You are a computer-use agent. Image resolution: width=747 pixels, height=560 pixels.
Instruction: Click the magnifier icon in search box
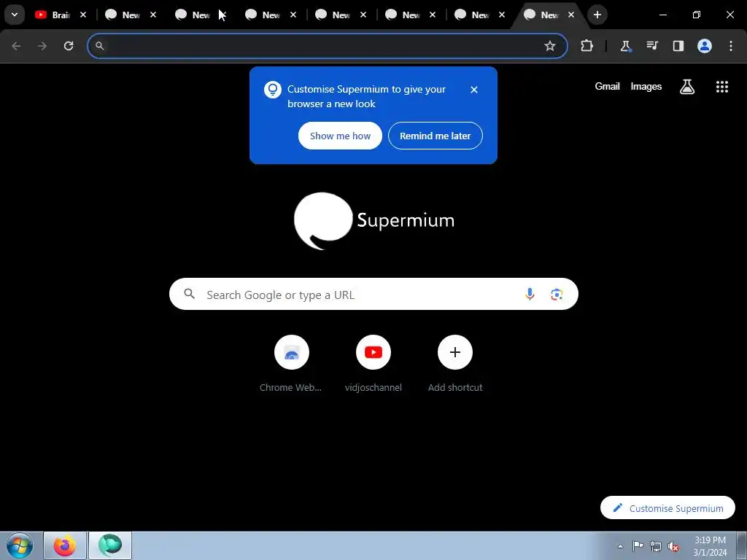coord(189,294)
